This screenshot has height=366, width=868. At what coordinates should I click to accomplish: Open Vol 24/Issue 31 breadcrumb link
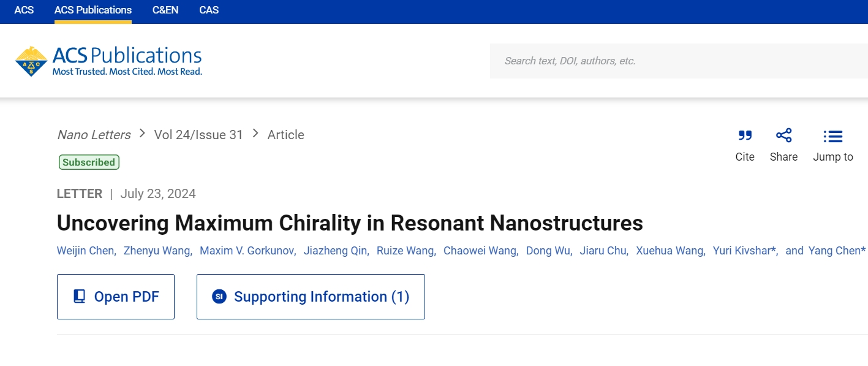pos(198,135)
